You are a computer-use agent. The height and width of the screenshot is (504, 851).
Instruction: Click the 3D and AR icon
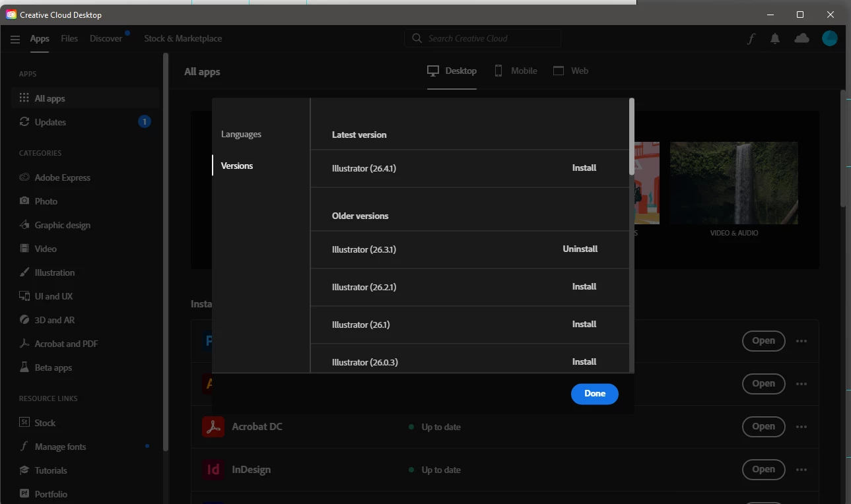coord(24,319)
